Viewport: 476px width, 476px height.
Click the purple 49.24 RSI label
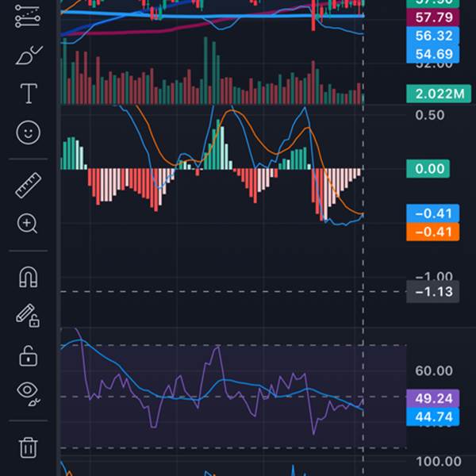[433, 398]
